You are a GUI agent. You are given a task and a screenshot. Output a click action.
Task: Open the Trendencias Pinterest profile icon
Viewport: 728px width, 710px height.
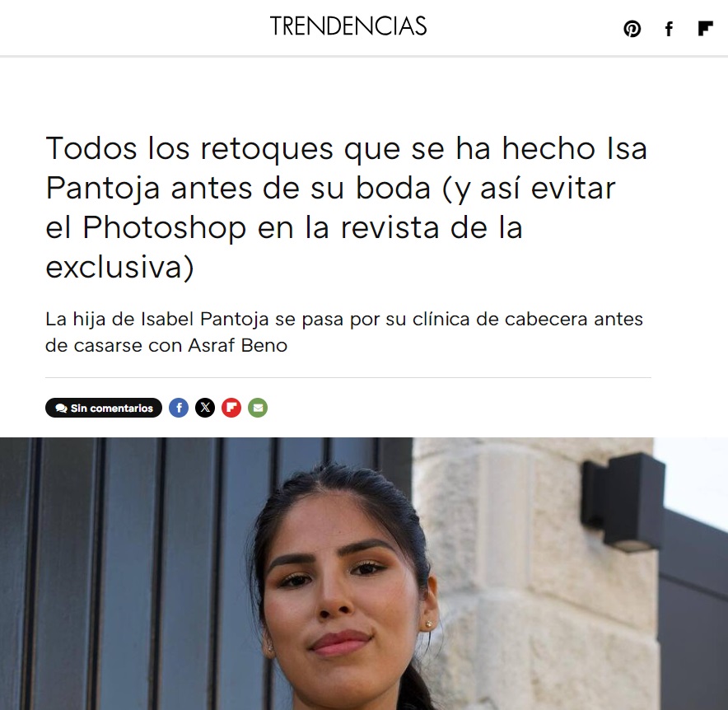632,29
